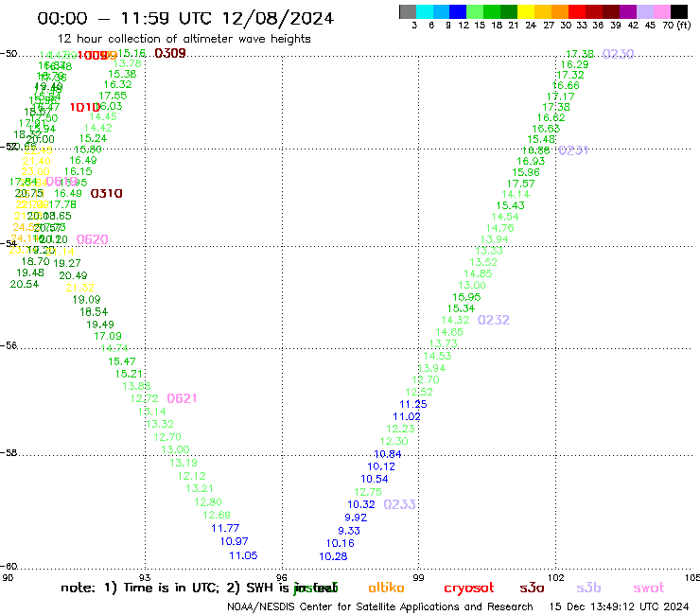Click the wave height value 10.32
The width and height of the screenshot is (700, 615).
[361, 504]
